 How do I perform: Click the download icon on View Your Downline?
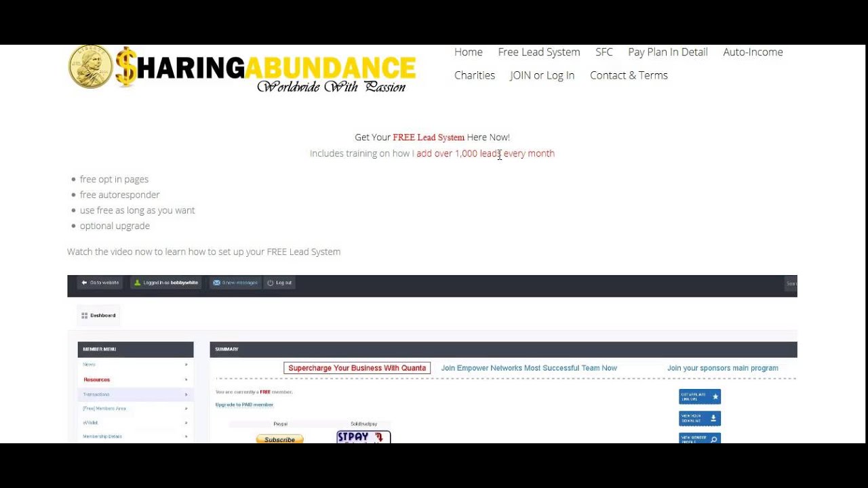714,418
